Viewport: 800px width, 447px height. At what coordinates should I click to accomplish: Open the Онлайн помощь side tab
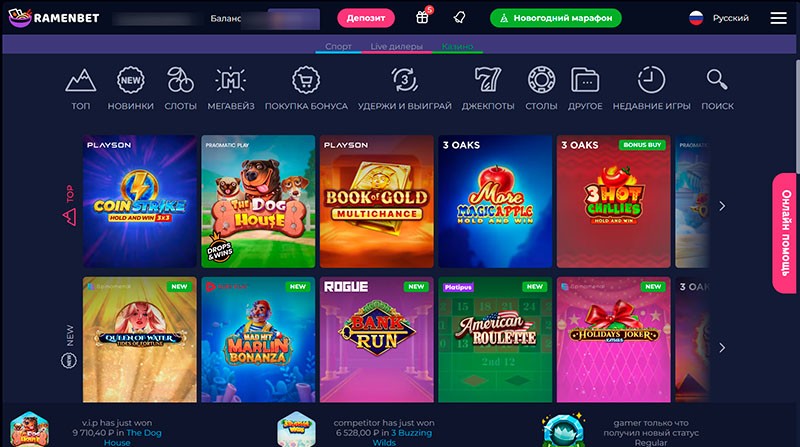click(x=786, y=233)
